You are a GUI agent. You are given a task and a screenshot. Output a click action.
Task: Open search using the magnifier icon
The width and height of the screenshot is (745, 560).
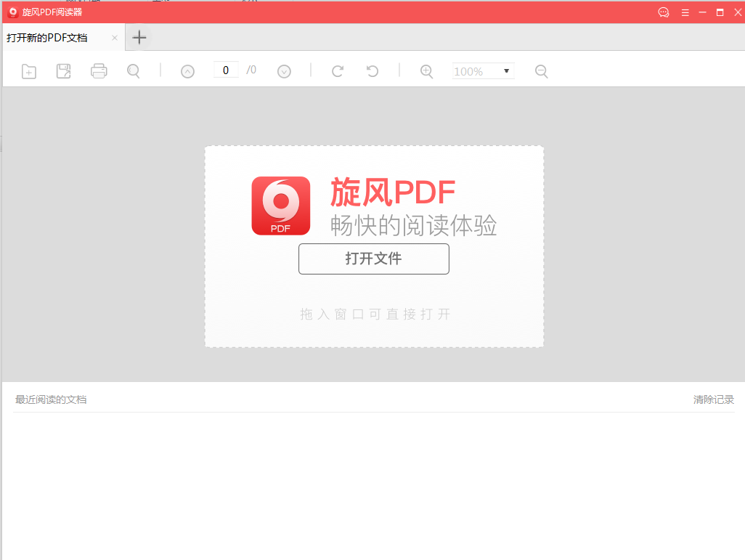tap(134, 70)
